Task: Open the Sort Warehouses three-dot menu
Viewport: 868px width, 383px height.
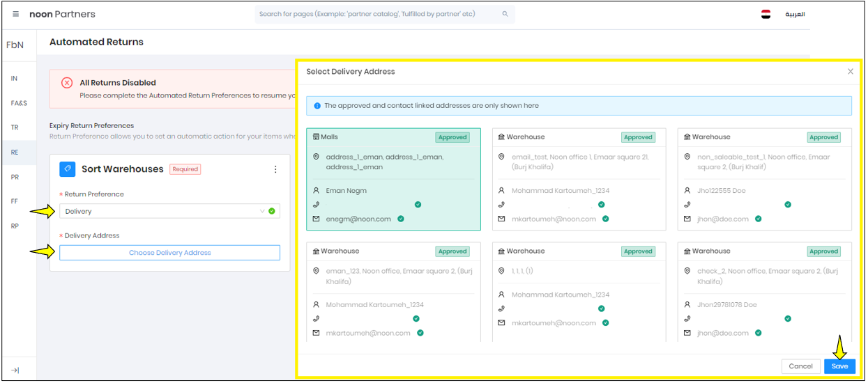Action: click(275, 169)
